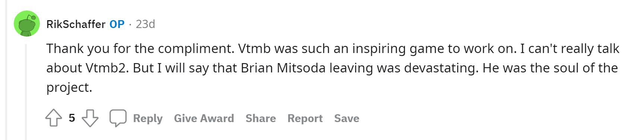Open RikSchaffer's green Snoo avatar
This screenshot has width=644, height=140.
(x=27, y=24)
